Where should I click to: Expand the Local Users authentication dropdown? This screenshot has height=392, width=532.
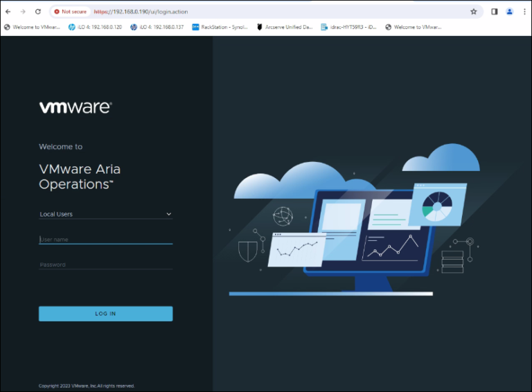coord(105,214)
